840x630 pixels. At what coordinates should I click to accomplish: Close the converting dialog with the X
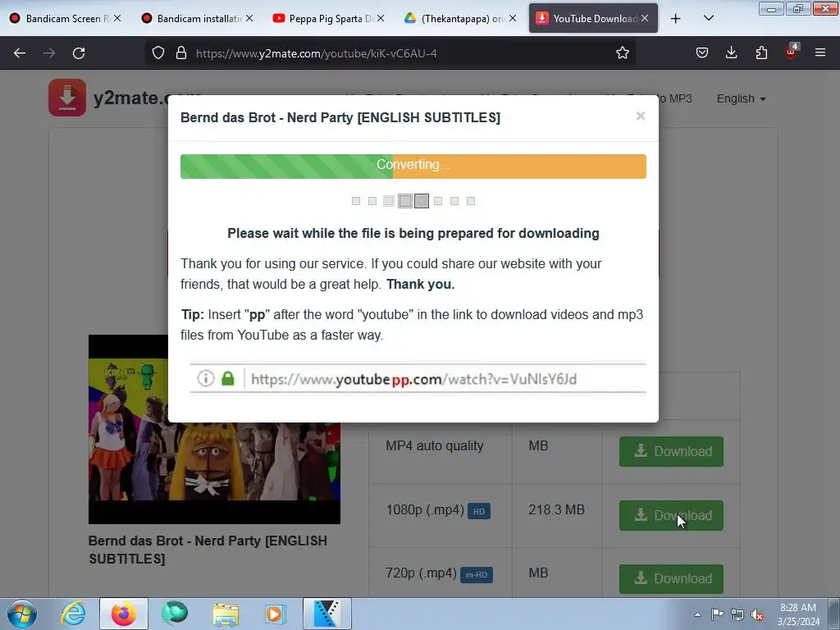coord(640,116)
